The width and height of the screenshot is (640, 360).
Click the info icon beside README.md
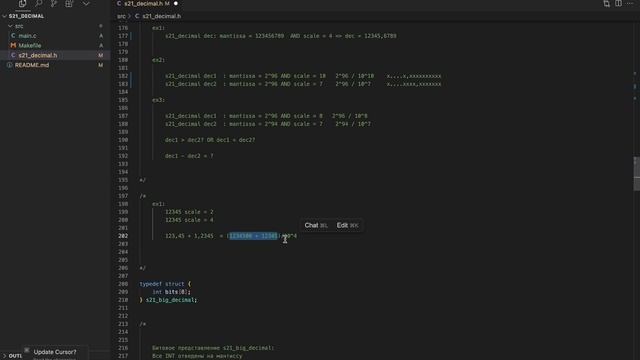point(9,65)
